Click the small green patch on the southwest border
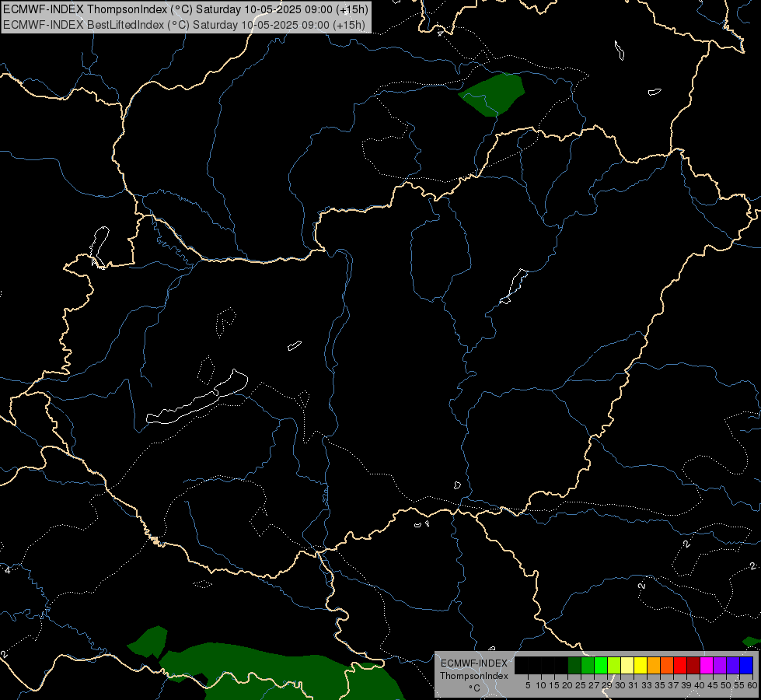Image resolution: width=761 pixels, height=700 pixels. pos(149,641)
